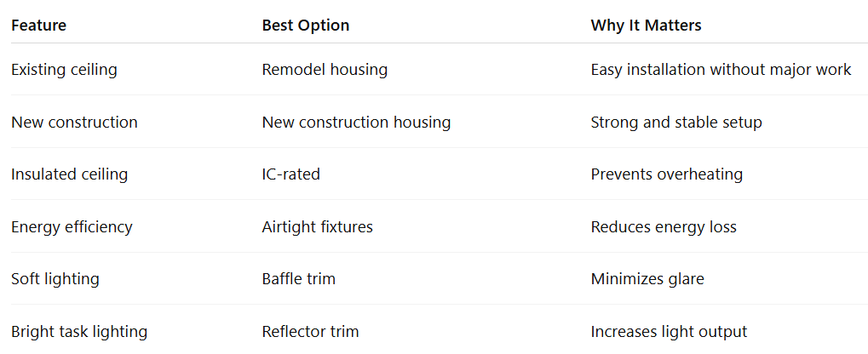Click the Strong and stable setup text
This screenshot has width=868, height=354.
tap(676, 123)
